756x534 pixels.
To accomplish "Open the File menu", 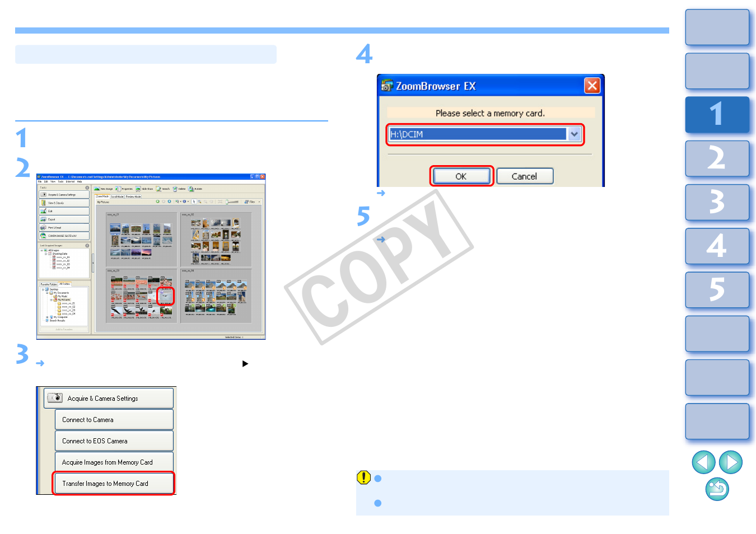I will coord(40,181).
